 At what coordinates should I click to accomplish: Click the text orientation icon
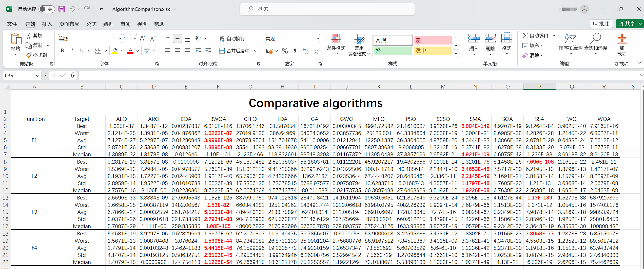pyautogui.click(x=198, y=39)
